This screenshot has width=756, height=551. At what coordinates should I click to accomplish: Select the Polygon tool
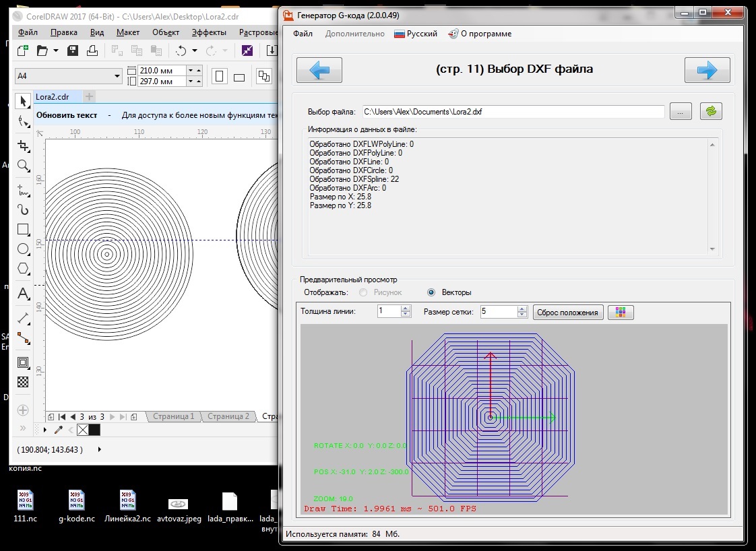[24, 269]
